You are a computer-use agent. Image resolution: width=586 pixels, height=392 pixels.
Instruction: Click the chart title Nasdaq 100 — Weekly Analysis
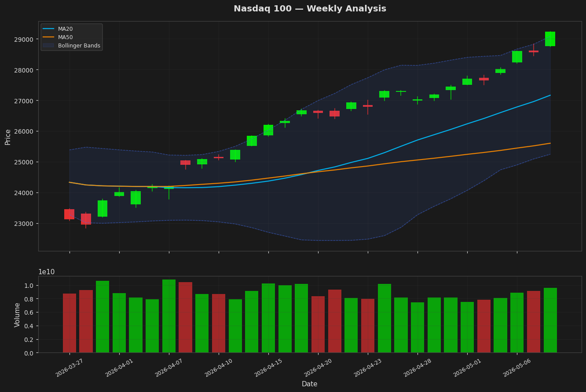(x=310, y=9)
